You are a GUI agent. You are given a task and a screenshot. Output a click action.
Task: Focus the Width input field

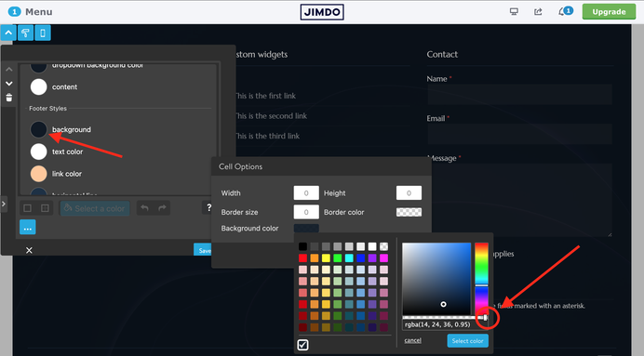[306, 192]
